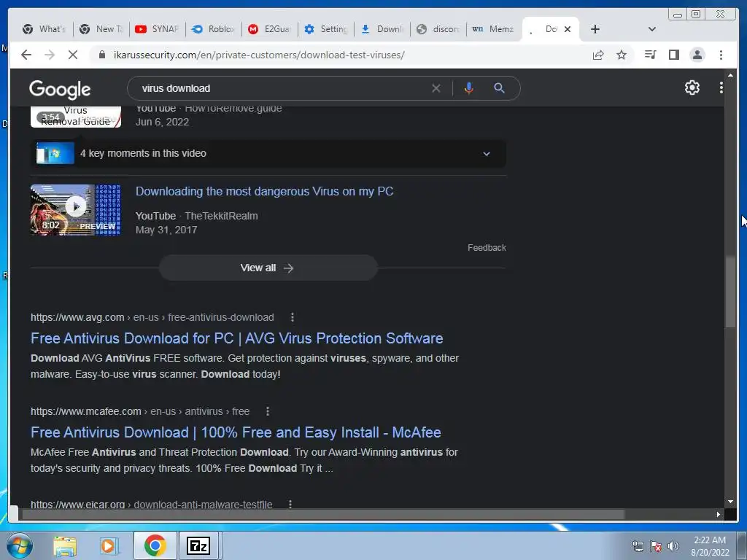Switch to the SYNAP YouTube tab

point(158,29)
